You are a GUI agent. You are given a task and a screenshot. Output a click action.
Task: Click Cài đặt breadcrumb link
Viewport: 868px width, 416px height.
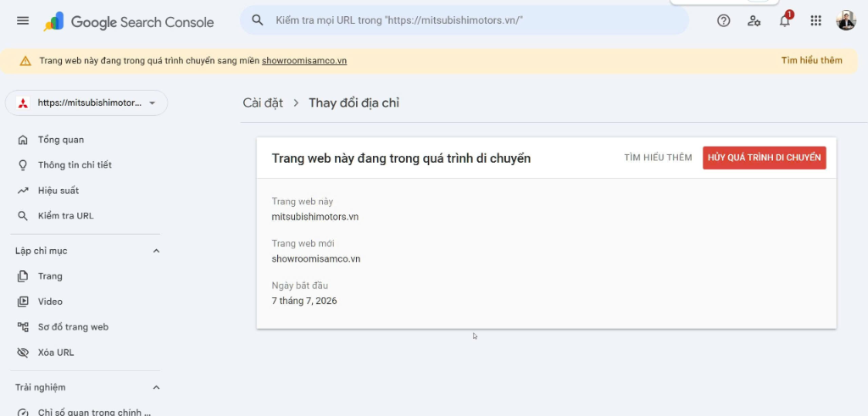point(263,103)
